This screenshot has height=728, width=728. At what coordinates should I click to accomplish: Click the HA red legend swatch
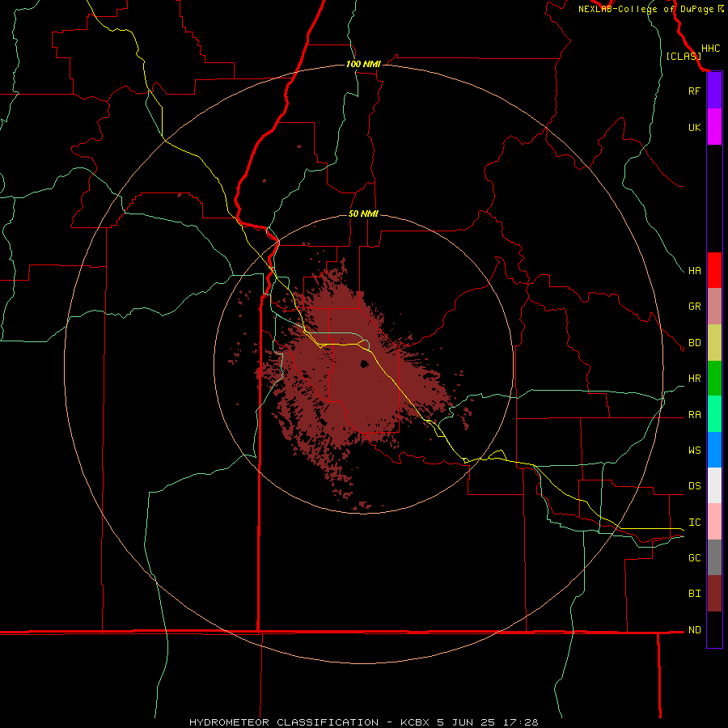(714, 270)
